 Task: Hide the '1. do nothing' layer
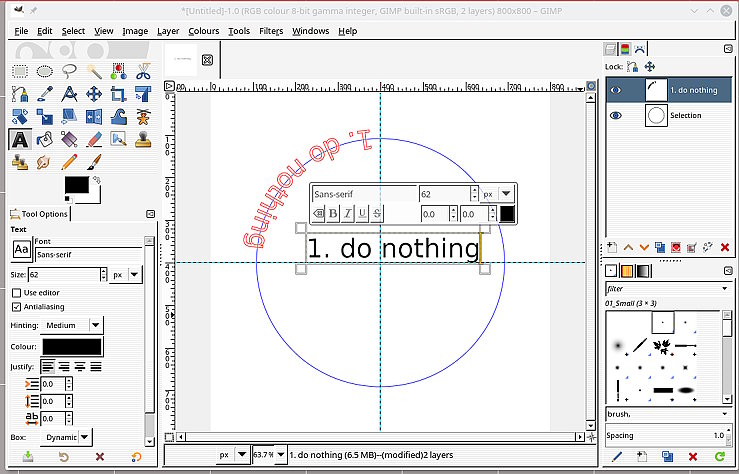pos(616,90)
